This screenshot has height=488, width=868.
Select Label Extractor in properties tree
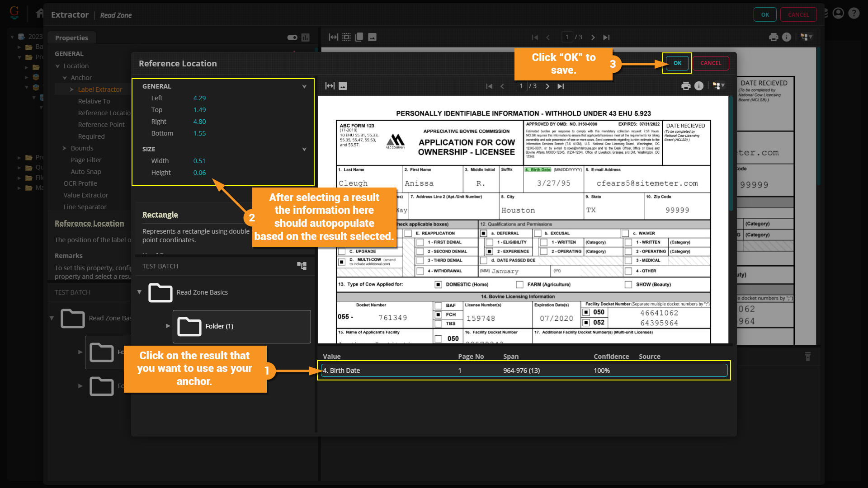coord(100,89)
